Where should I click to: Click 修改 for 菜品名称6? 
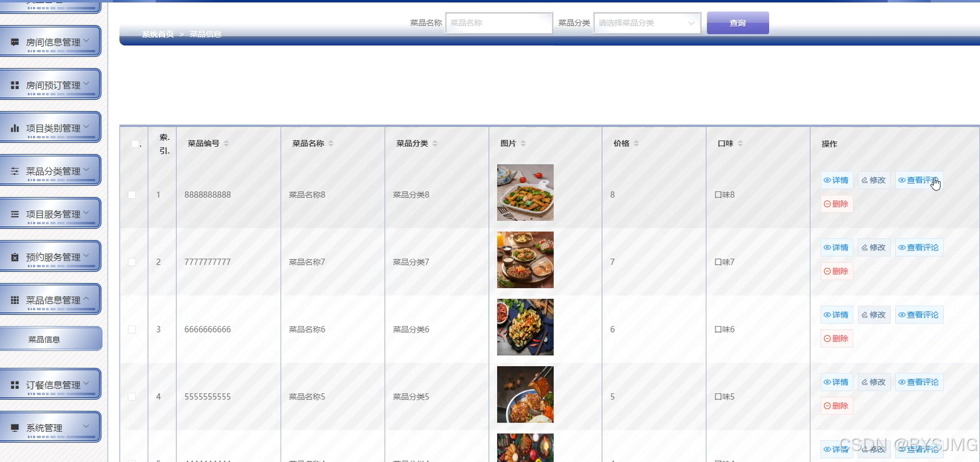point(874,315)
